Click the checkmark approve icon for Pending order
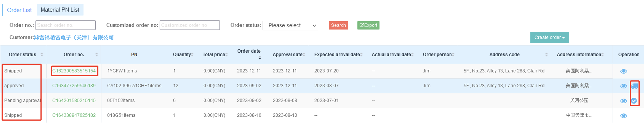Viewport: 644px width, 126px height. point(634,101)
